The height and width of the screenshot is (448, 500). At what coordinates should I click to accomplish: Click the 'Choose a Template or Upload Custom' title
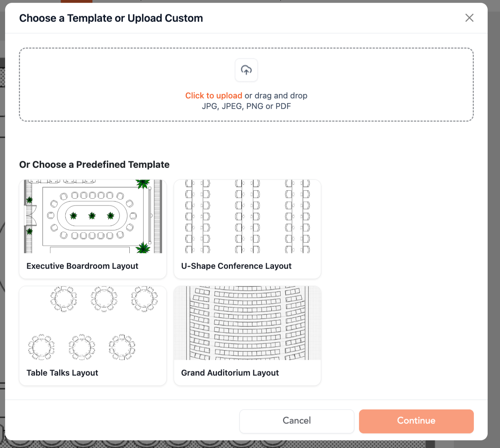pos(111,18)
